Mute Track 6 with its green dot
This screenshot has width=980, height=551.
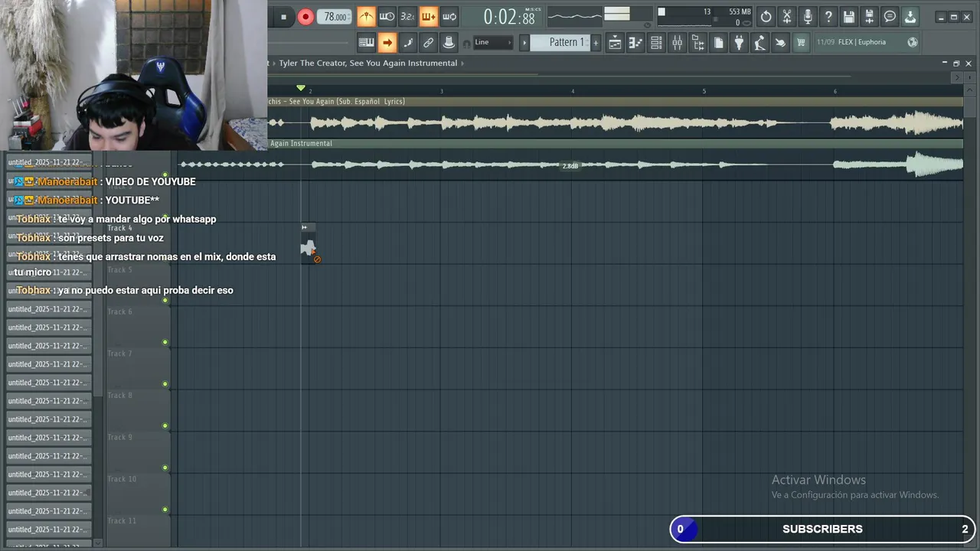coord(165,342)
